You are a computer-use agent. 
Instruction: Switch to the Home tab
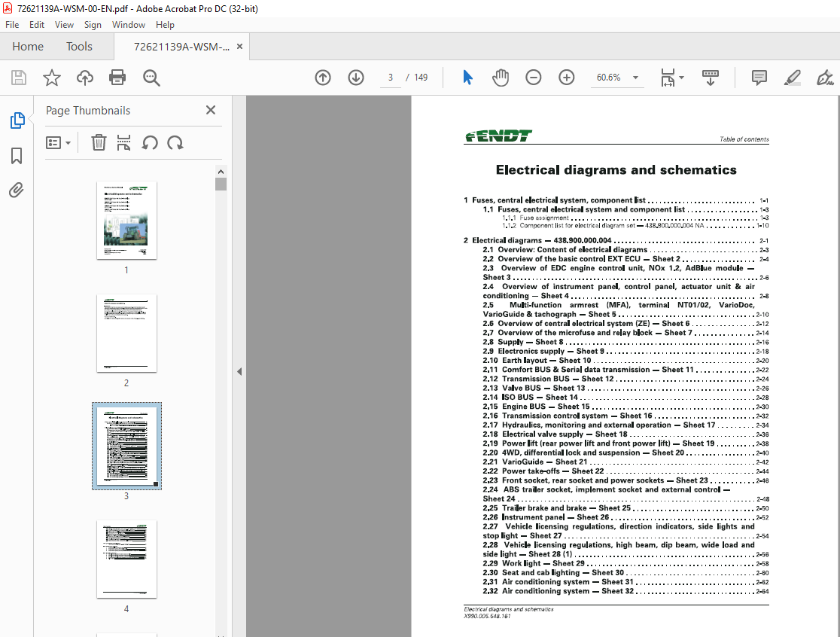point(28,47)
